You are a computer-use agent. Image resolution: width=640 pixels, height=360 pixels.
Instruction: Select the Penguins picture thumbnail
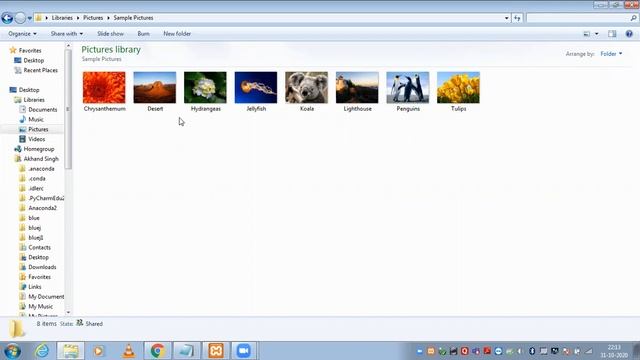(408, 87)
